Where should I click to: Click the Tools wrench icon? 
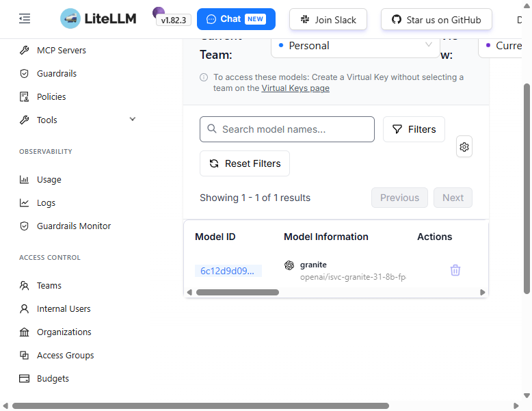click(x=24, y=120)
